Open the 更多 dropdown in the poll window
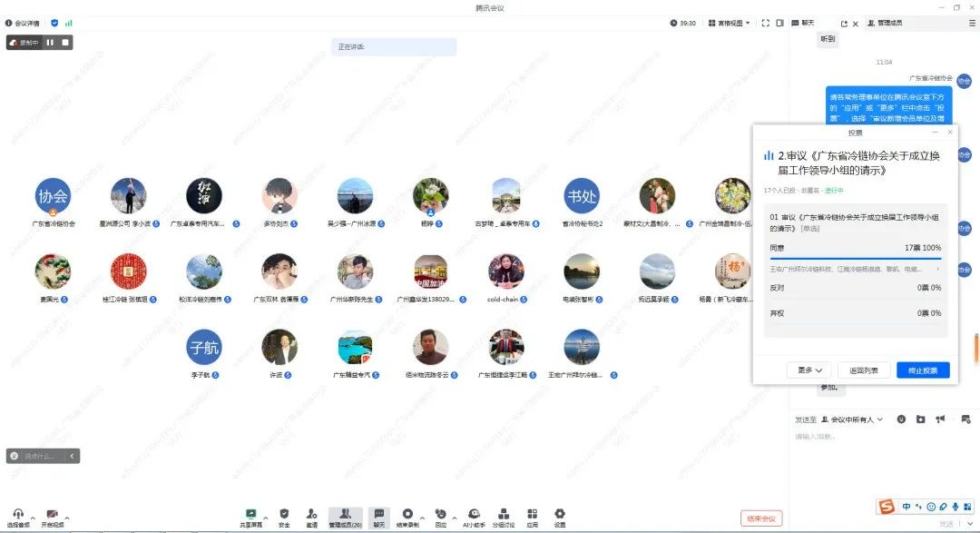This screenshot has height=533, width=980. tap(809, 370)
